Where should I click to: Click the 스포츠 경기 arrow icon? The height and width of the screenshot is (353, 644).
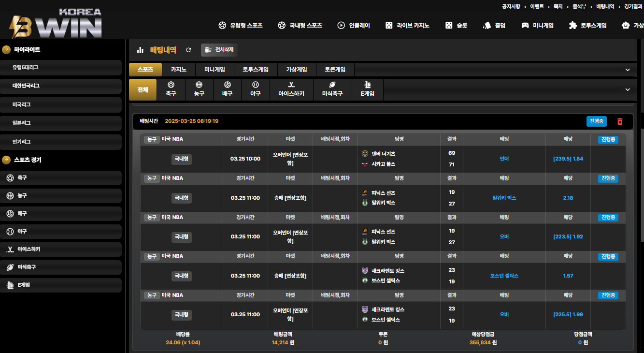[6, 160]
